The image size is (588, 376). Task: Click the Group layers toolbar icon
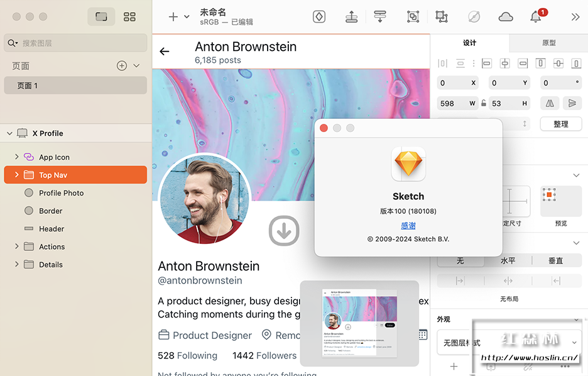point(413,16)
